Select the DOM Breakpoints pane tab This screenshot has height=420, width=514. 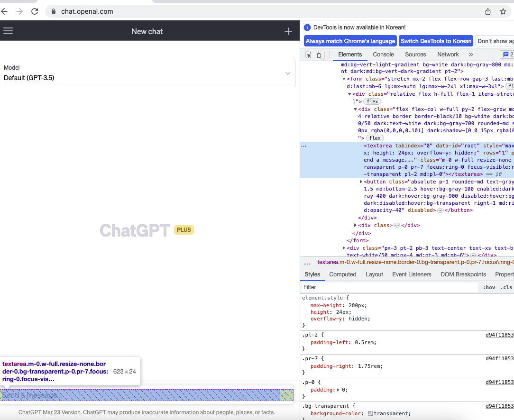pyautogui.click(x=463, y=274)
